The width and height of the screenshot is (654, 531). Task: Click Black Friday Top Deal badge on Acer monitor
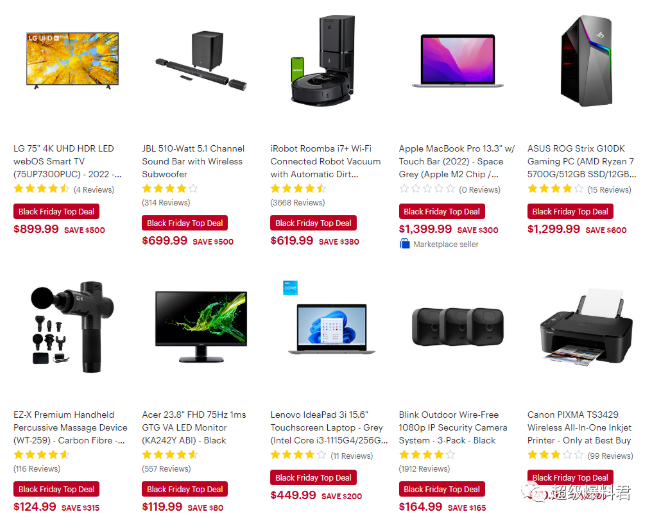(x=185, y=489)
